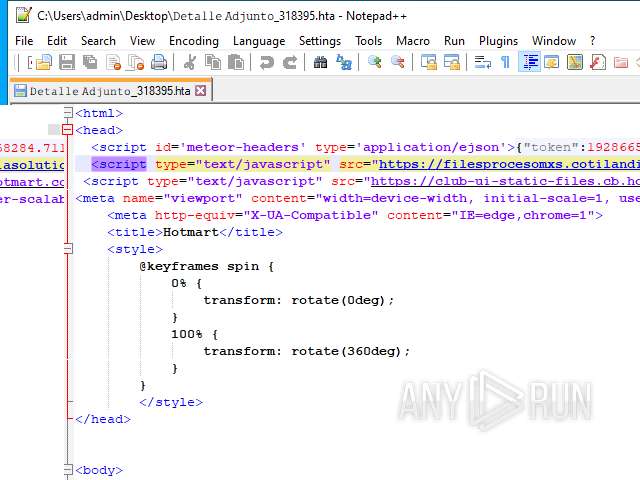Toggle word wrap toolbar button

pyautogui.click(x=482, y=62)
